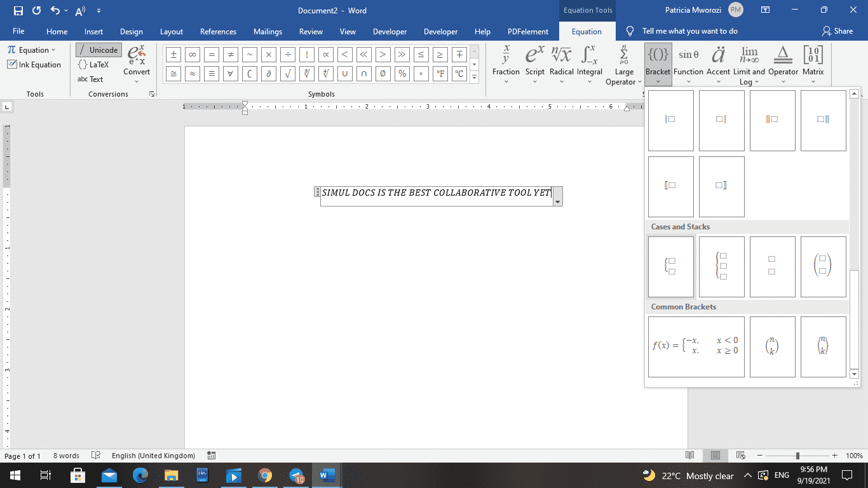Insert the partial differential symbol
This screenshot has width=868, height=488.
click(x=268, y=74)
